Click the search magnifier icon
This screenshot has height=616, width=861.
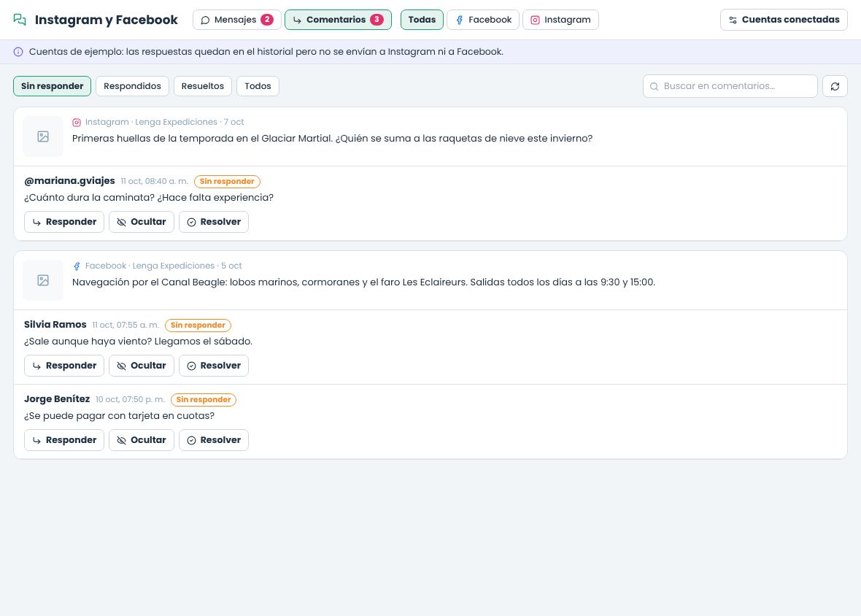click(654, 86)
